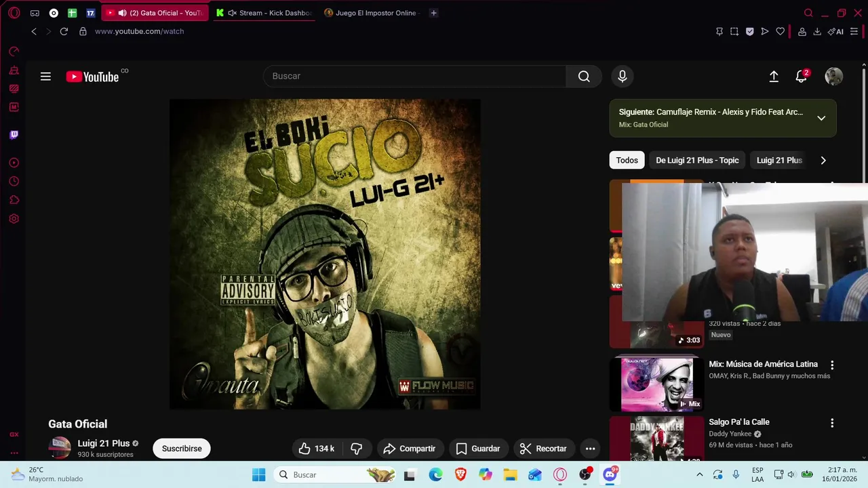Open Easy Setup settings sliders icon
The image size is (868, 488).
pos(854,31)
